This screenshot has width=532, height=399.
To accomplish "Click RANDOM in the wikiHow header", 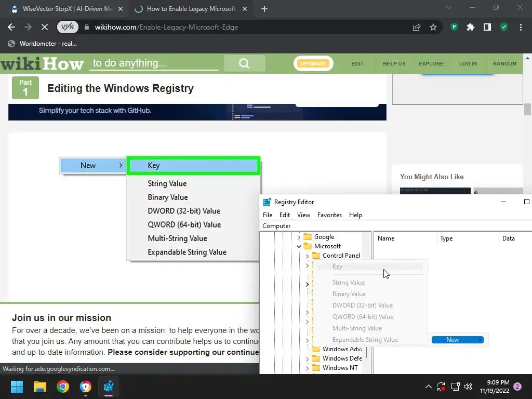I will (x=504, y=63).
